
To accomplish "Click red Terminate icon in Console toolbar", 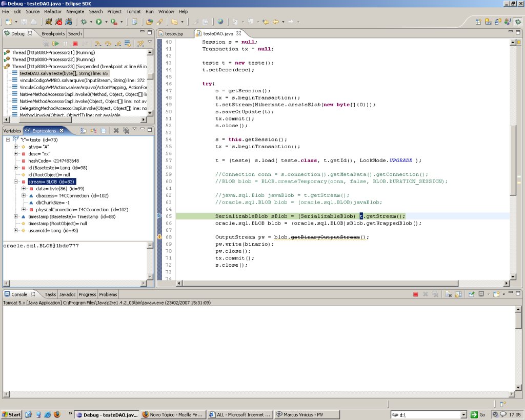I will click(415, 294).
